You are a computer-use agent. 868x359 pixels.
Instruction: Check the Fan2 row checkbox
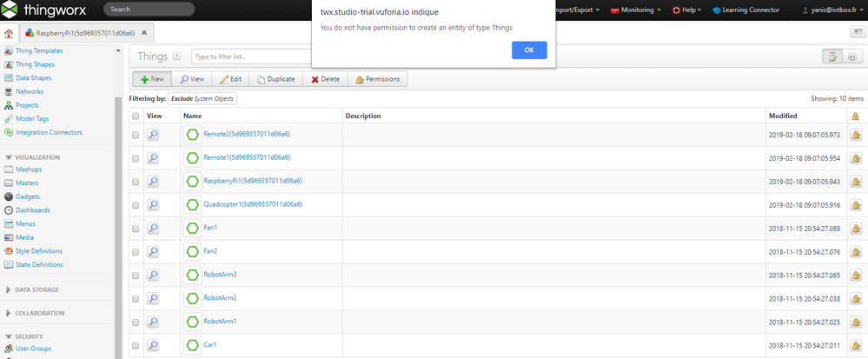136,251
